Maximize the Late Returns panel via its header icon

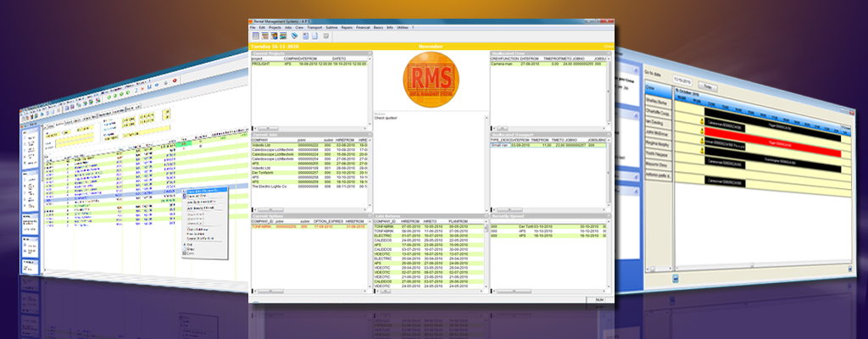(x=487, y=216)
